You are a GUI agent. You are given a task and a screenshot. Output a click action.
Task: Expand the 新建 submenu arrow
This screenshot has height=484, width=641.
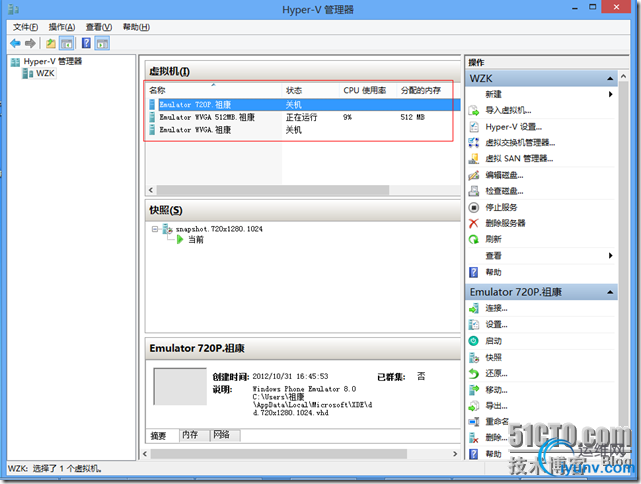[x=610, y=94]
